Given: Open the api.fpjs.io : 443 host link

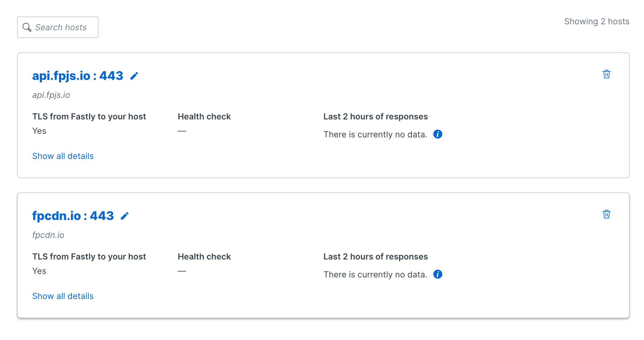Looking at the screenshot, I should tap(78, 76).
